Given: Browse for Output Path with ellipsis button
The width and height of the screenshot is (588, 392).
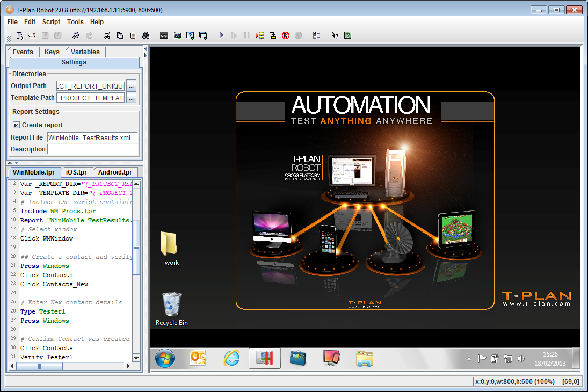Looking at the screenshot, I should [132, 86].
